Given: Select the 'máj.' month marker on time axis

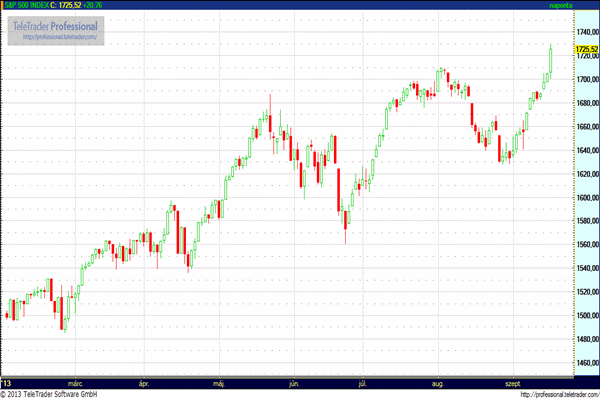Looking at the screenshot, I should coord(218,383).
